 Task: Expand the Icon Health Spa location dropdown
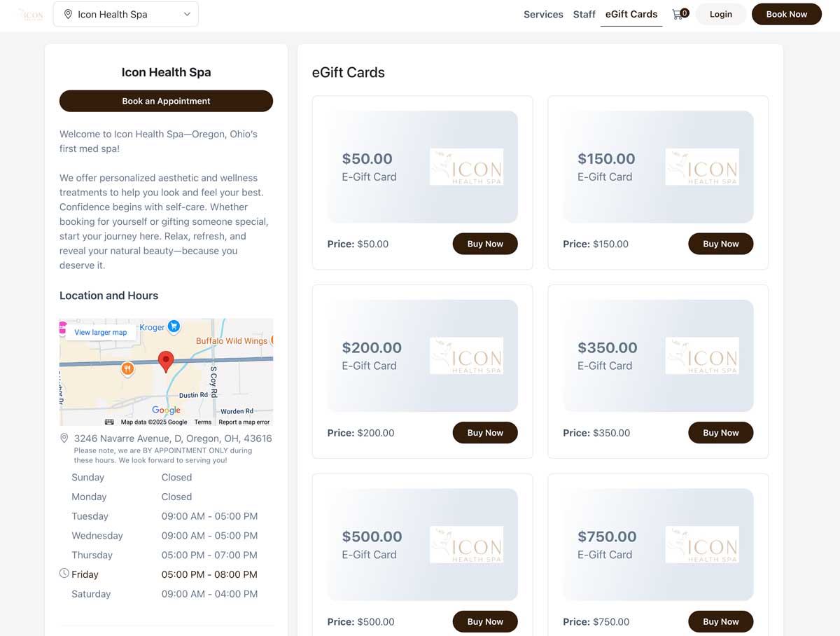[x=126, y=14]
